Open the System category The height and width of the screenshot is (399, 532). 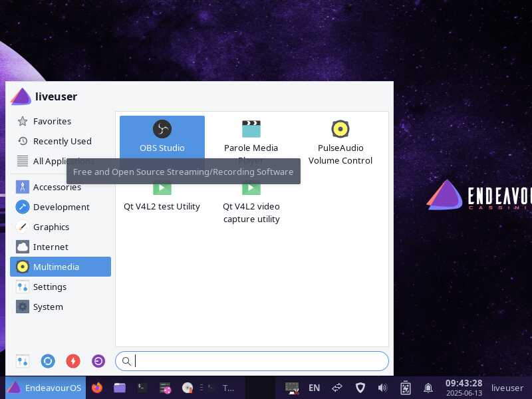(61, 307)
